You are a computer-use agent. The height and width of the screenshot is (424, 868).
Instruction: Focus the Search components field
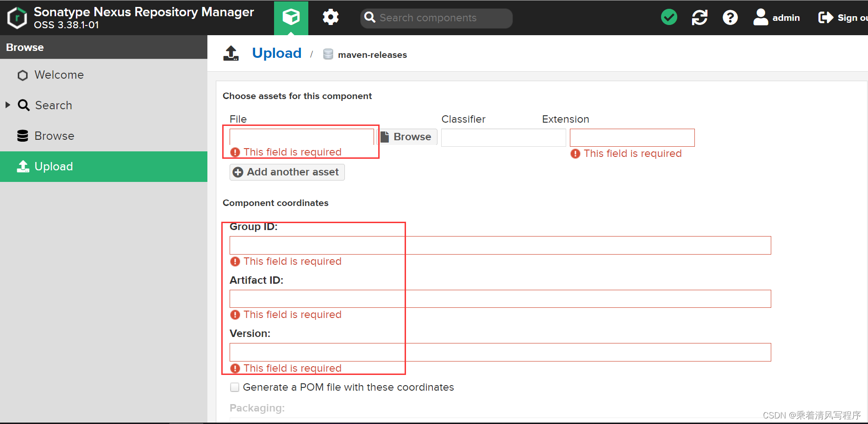tap(436, 18)
